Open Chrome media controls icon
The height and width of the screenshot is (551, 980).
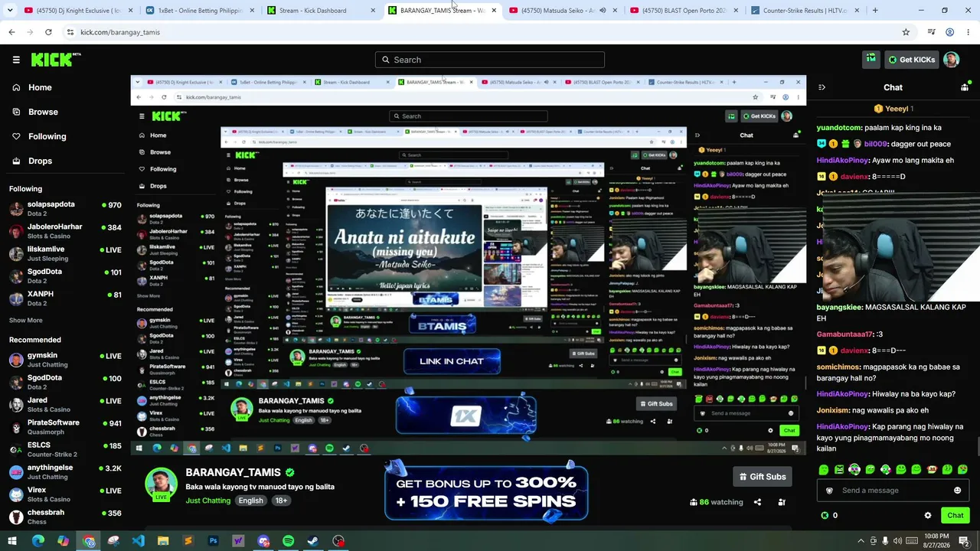click(x=931, y=32)
